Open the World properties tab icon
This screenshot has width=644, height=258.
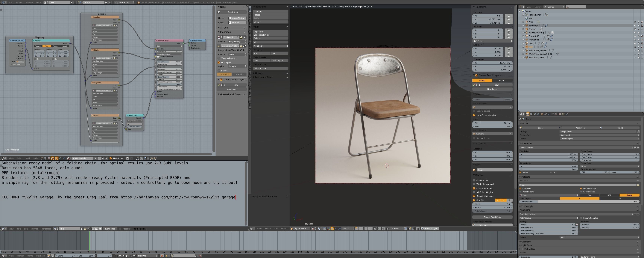(x=538, y=114)
